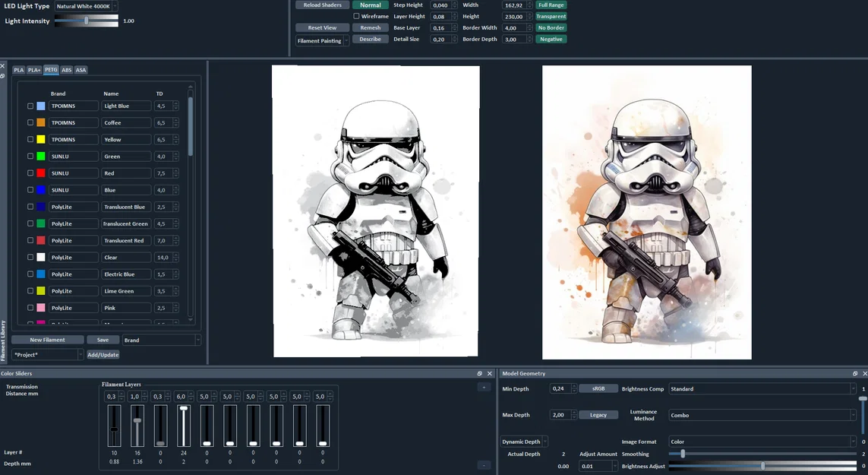Open the Filament Painting dropdown
Image resolution: width=868 pixels, height=475 pixels.
322,40
